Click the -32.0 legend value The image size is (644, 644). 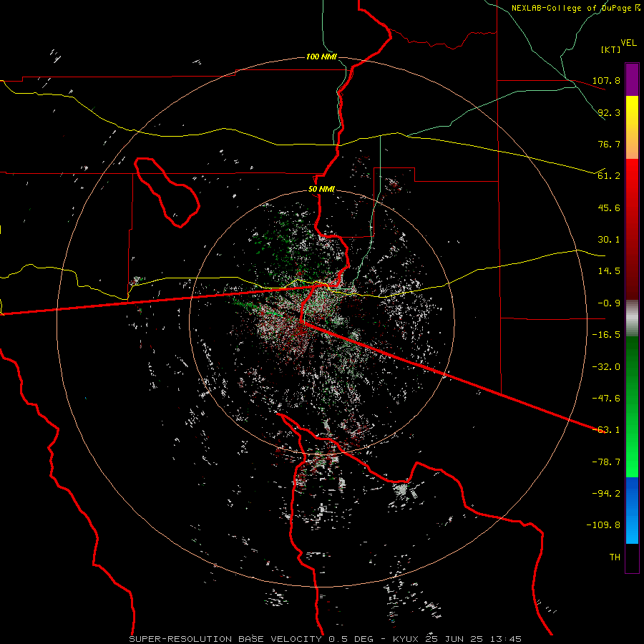click(606, 367)
